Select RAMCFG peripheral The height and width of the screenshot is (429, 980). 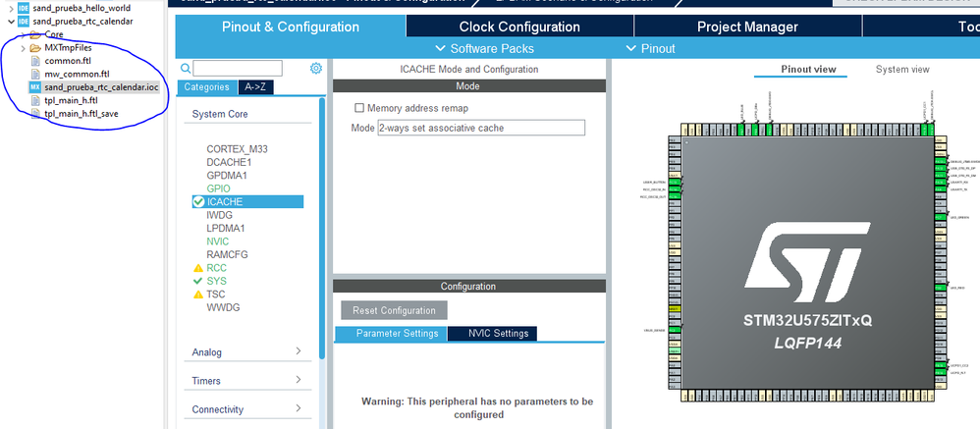[226, 254]
